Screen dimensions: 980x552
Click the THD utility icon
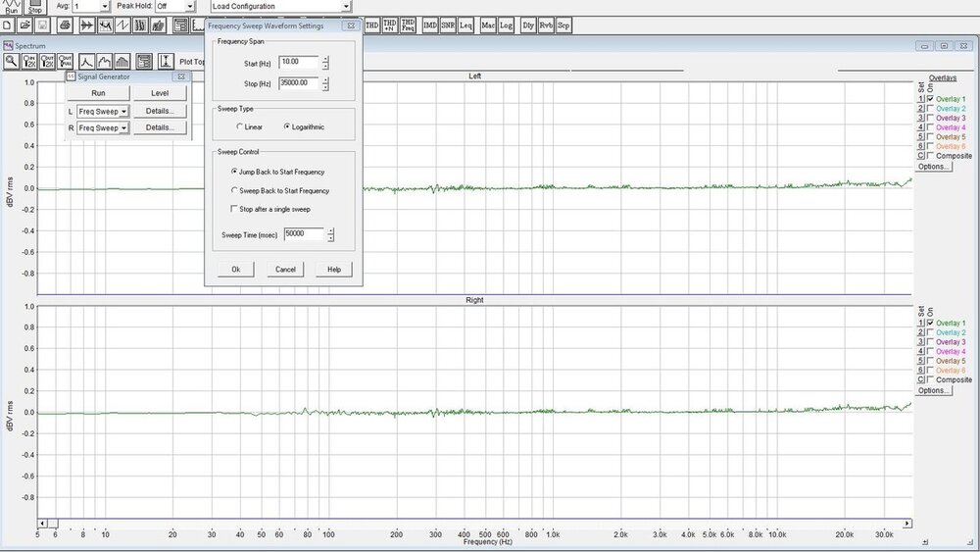click(x=371, y=25)
